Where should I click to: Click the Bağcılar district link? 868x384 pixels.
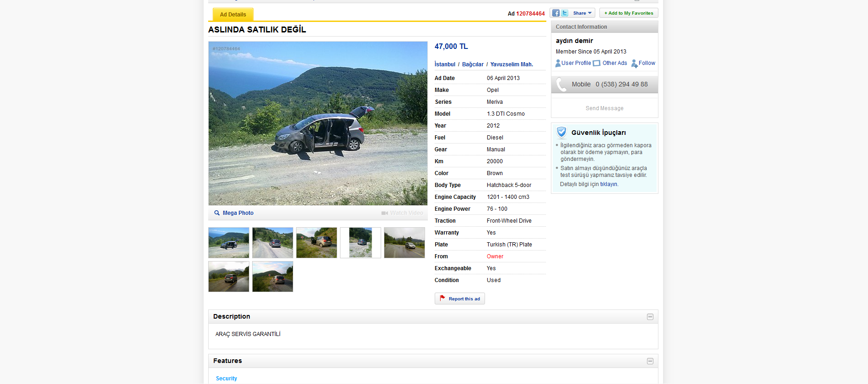tap(473, 64)
